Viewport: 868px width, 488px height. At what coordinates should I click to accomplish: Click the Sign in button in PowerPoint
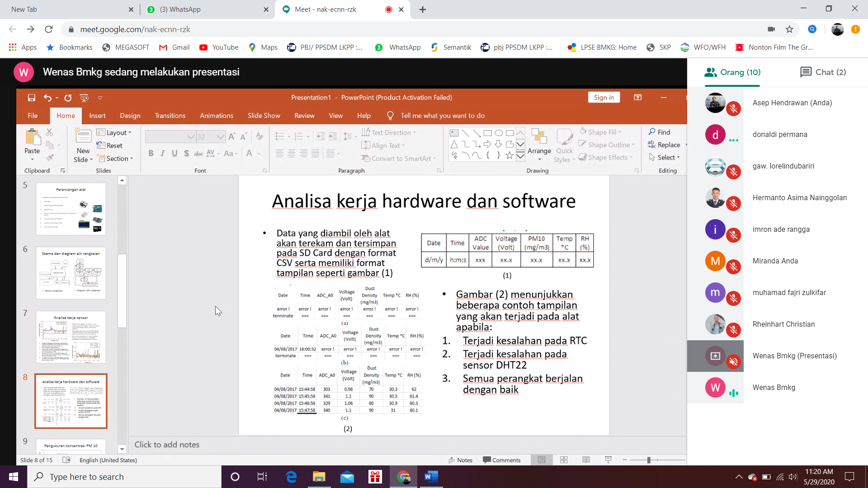pos(604,98)
